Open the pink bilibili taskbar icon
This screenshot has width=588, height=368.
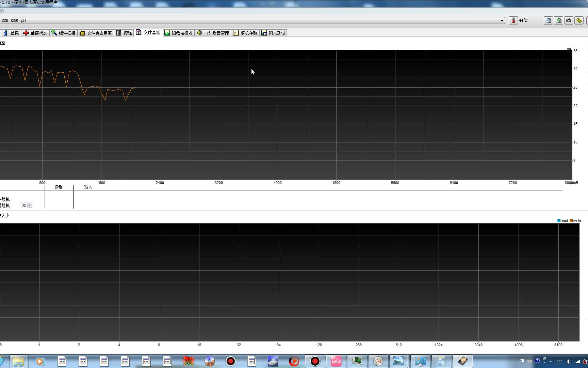tap(336, 361)
